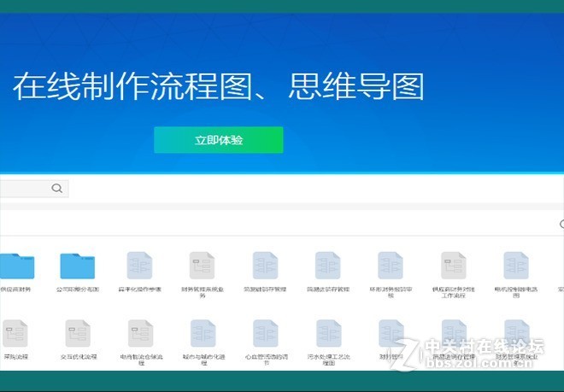Image resolution: width=564 pixels, height=392 pixels.
Task: Open the 供应商财务 folder
Action: point(16,266)
